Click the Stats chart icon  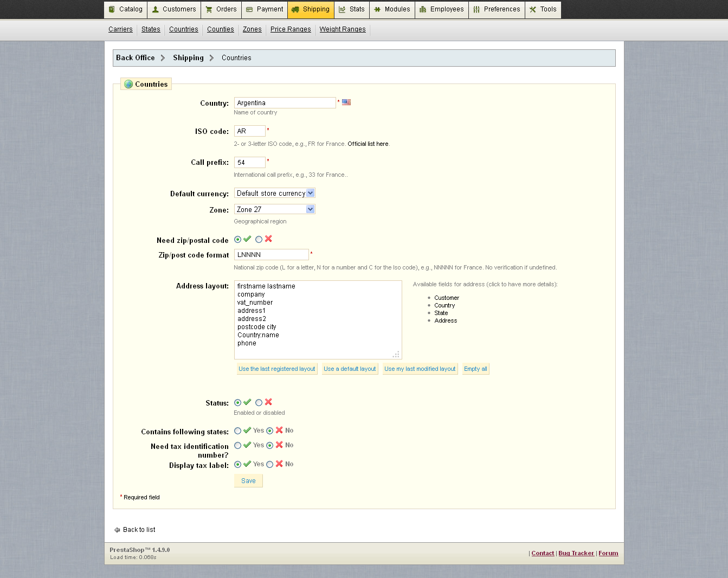pyautogui.click(x=343, y=9)
